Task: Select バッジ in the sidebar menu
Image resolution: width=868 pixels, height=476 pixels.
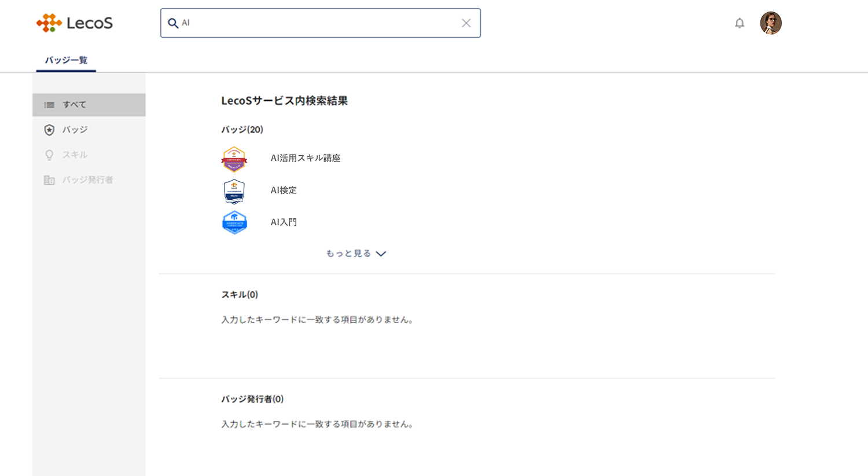Action: pyautogui.click(x=74, y=130)
